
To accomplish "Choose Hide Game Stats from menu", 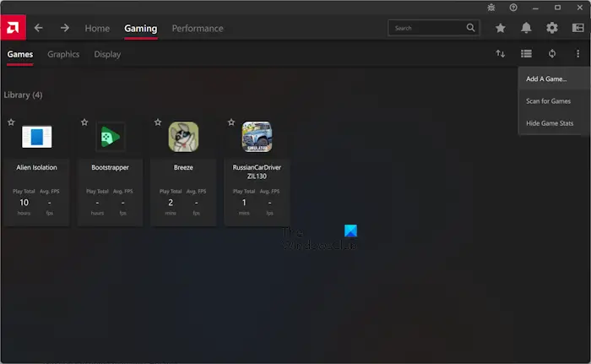I will tap(555, 123).
